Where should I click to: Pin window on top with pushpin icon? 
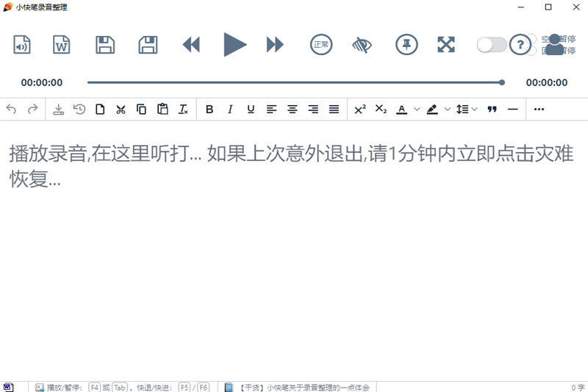[406, 45]
